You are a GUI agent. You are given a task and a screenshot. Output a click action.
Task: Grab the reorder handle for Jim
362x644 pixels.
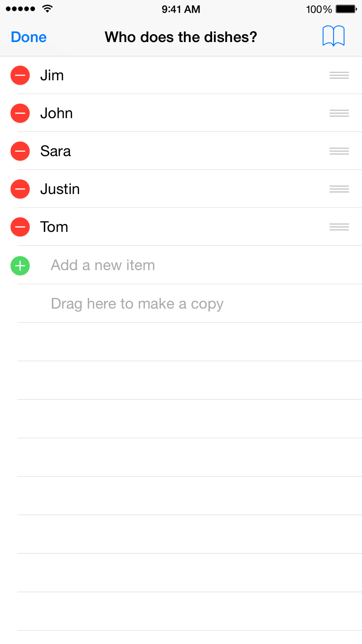tap(339, 75)
